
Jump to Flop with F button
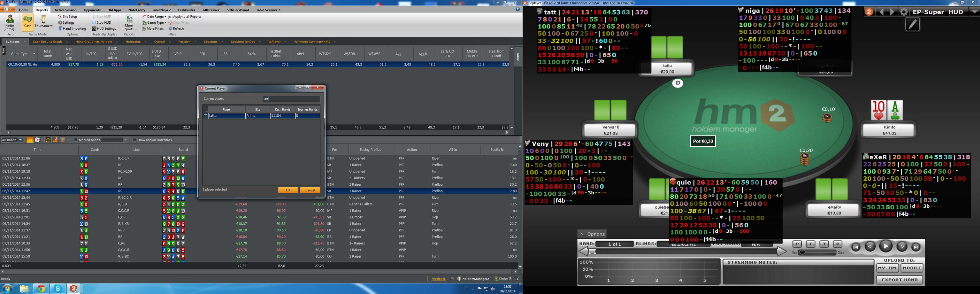[811, 244]
